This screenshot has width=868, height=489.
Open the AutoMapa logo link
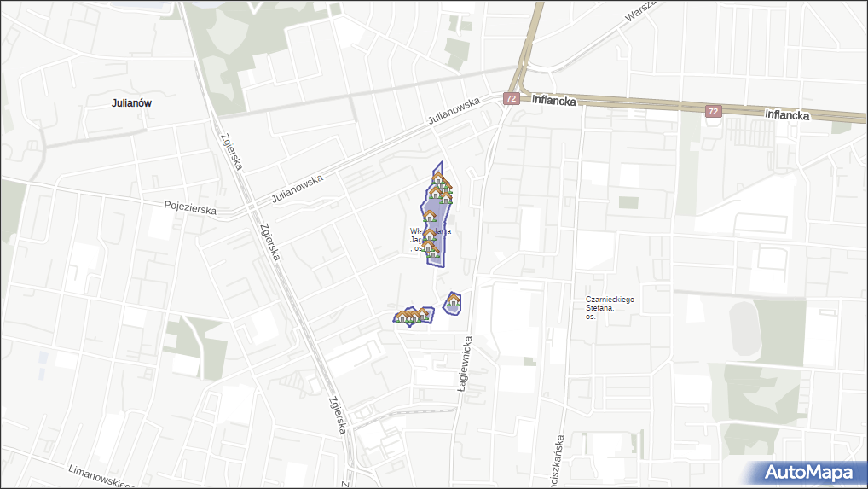[807, 472]
